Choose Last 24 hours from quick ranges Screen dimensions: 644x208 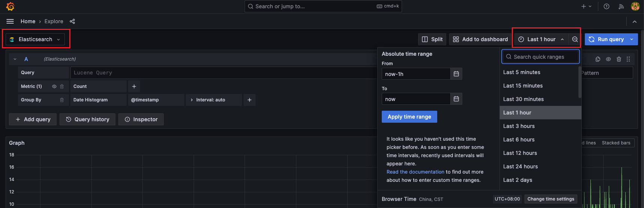pyautogui.click(x=520, y=166)
